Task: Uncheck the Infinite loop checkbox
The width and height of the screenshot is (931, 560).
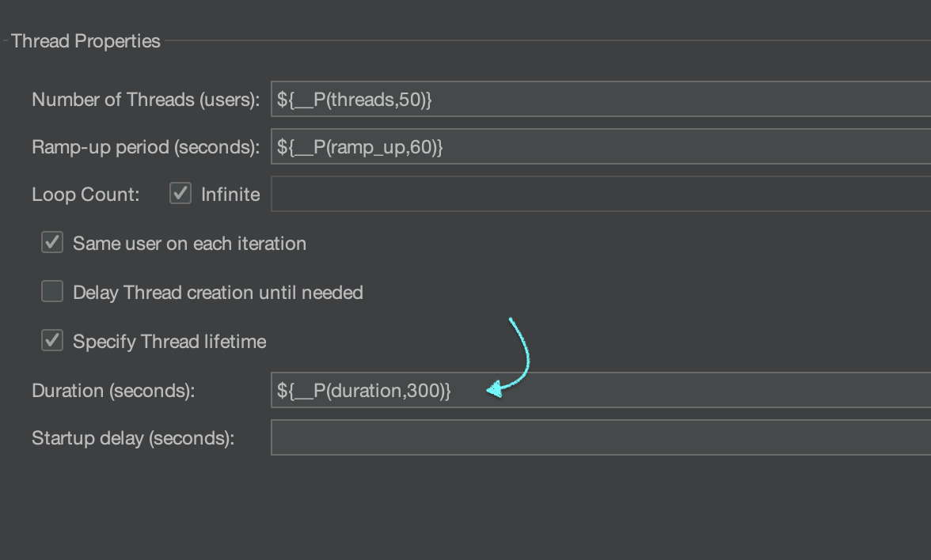Action: pyautogui.click(x=180, y=194)
